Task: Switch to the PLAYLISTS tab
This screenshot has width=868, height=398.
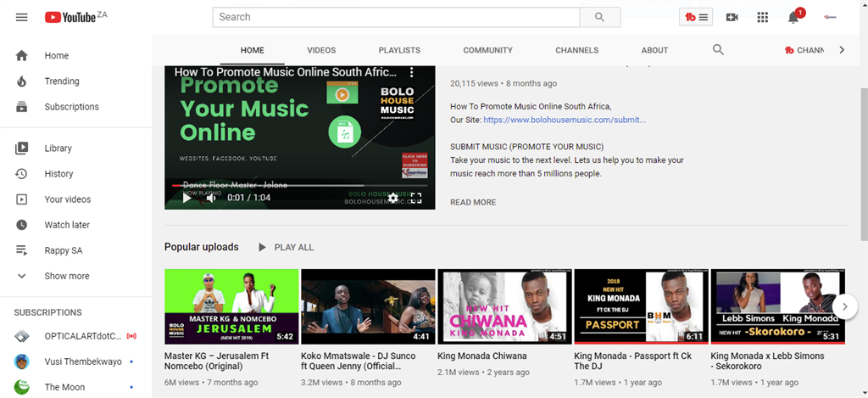Action: [400, 50]
